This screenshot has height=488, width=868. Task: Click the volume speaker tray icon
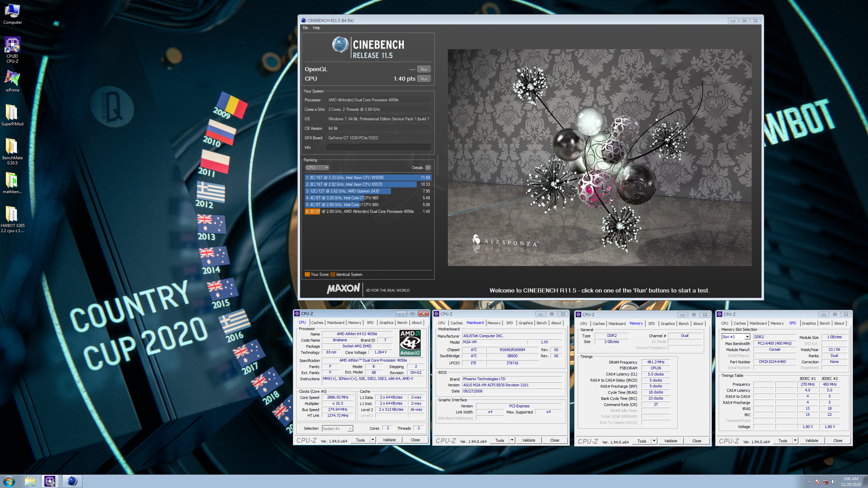[x=834, y=482]
